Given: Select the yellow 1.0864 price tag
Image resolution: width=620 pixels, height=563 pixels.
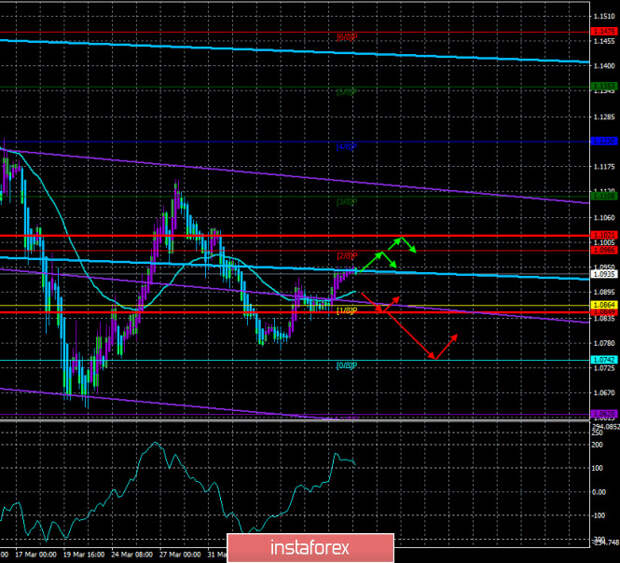Looking at the screenshot, I should (x=604, y=305).
